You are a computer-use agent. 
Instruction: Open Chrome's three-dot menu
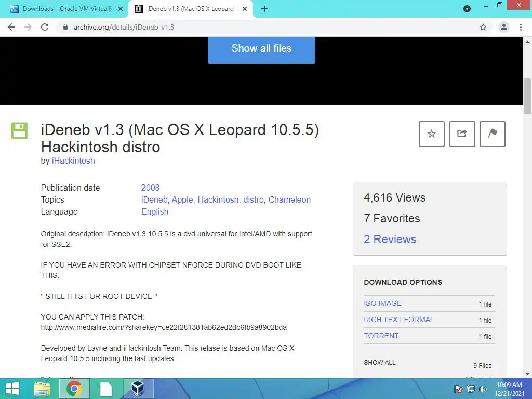521,27
